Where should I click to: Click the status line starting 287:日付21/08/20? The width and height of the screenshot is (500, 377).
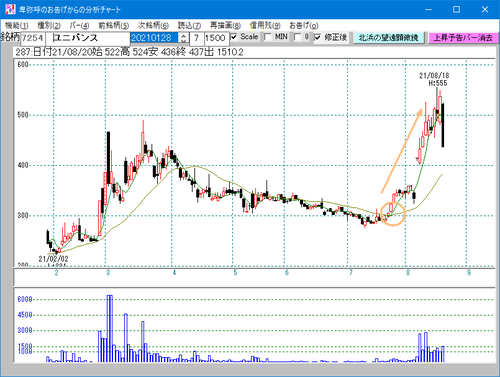pos(129,52)
